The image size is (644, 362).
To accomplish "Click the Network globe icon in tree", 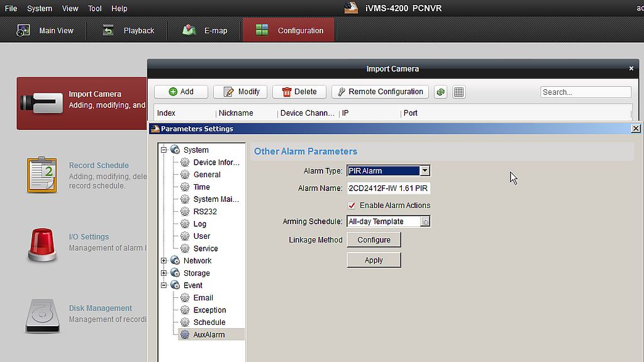I will (x=175, y=261).
